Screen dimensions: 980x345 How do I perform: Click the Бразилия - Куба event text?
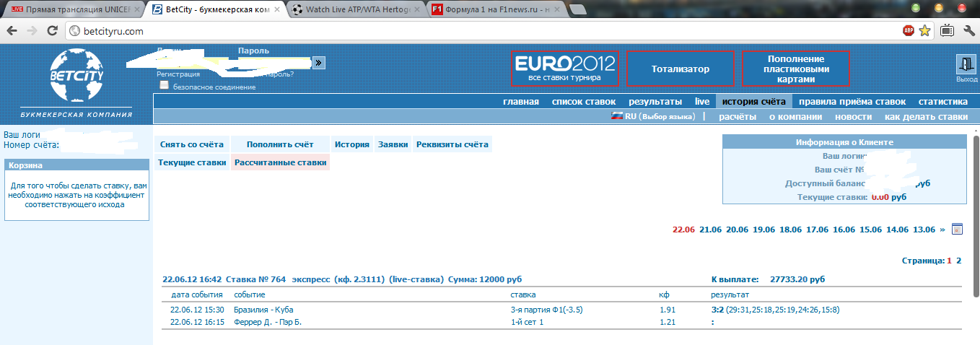click(265, 310)
